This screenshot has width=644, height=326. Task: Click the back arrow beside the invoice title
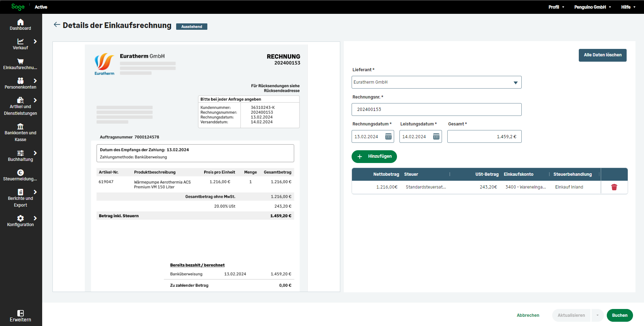tap(57, 24)
